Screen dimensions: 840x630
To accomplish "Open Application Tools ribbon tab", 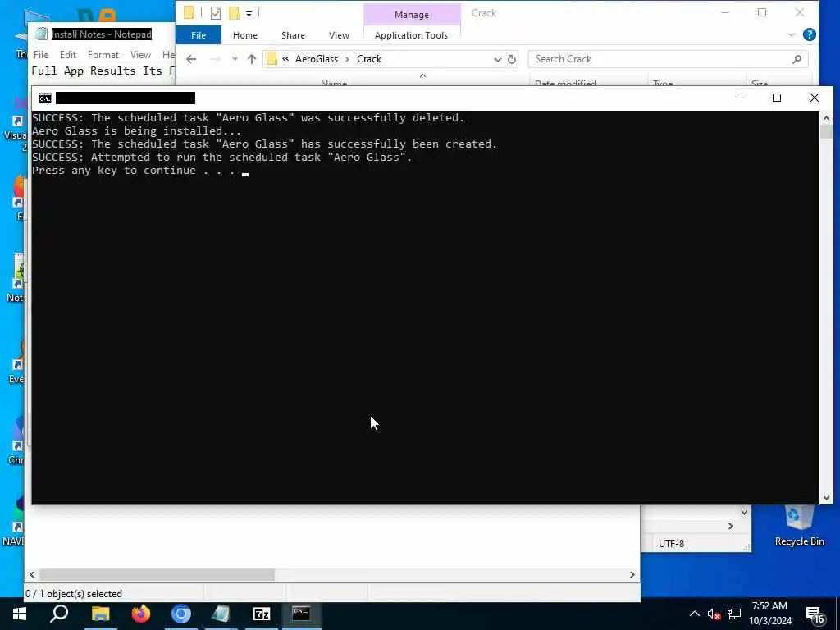I will click(411, 34).
